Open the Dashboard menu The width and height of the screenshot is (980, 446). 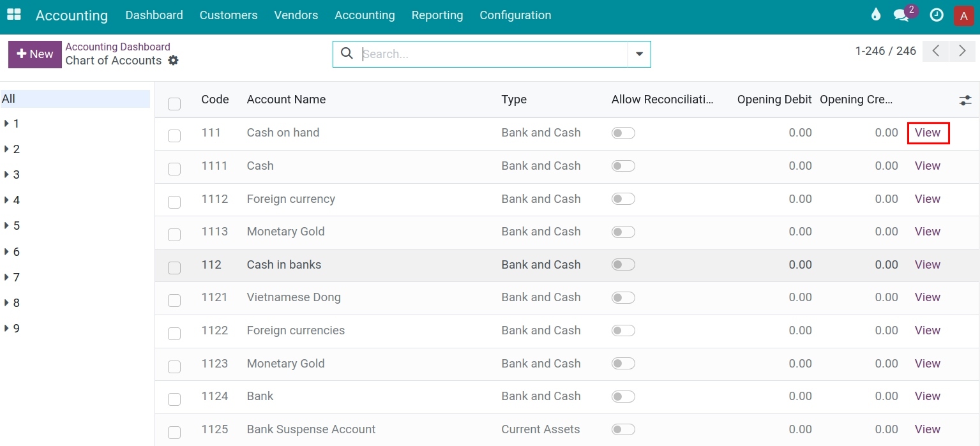click(x=154, y=15)
